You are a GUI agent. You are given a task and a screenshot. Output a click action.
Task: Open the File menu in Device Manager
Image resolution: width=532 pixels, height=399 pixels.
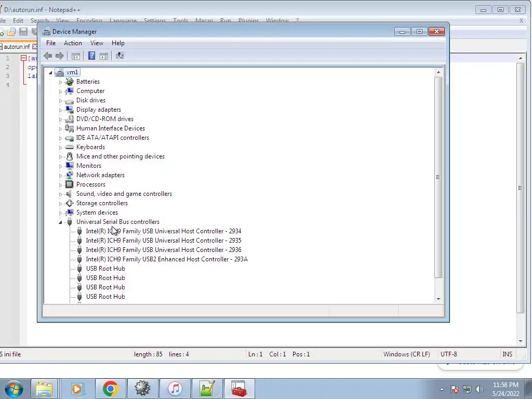[51, 43]
